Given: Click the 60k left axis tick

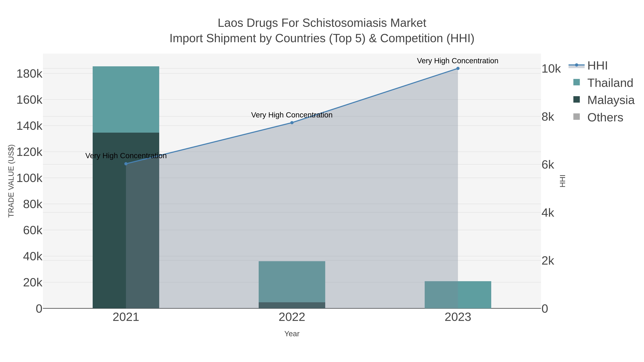Looking at the screenshot, I should pyautogui.click(x=33, y=230).
